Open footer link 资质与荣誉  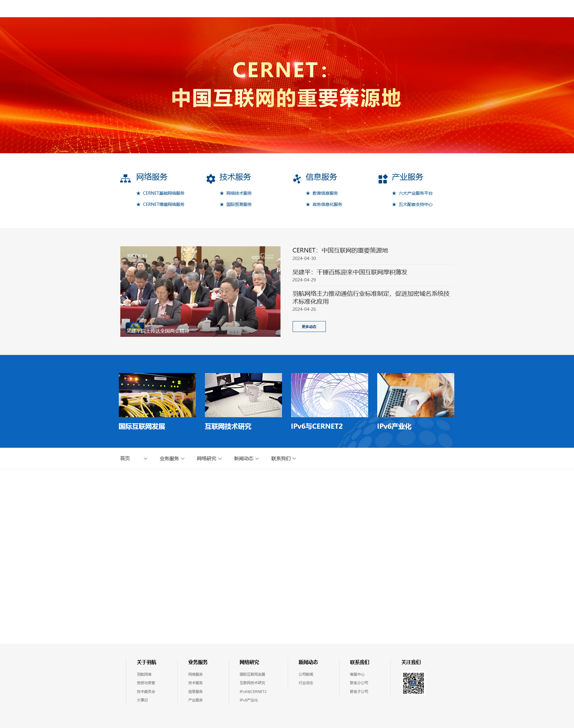146,683
